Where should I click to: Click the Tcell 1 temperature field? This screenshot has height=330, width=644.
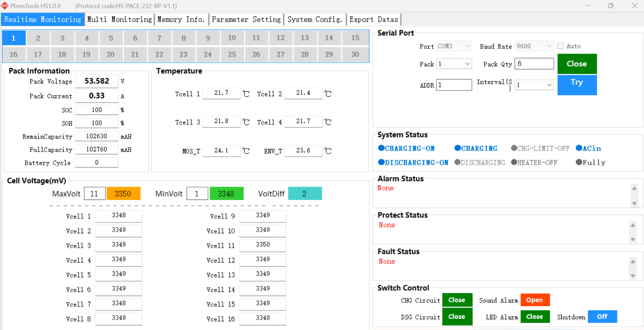(221, 93)
